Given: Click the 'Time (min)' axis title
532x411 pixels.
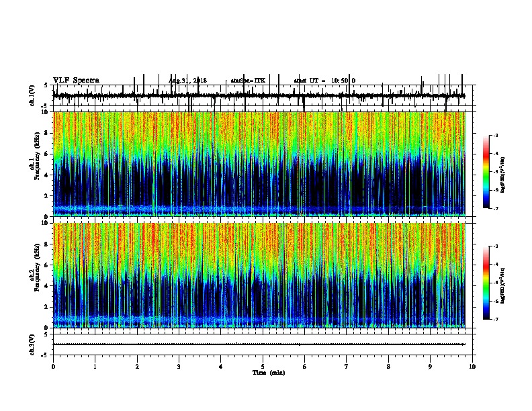Looking at the screenshot, I should pyautogui.click(x=269, y=372).
